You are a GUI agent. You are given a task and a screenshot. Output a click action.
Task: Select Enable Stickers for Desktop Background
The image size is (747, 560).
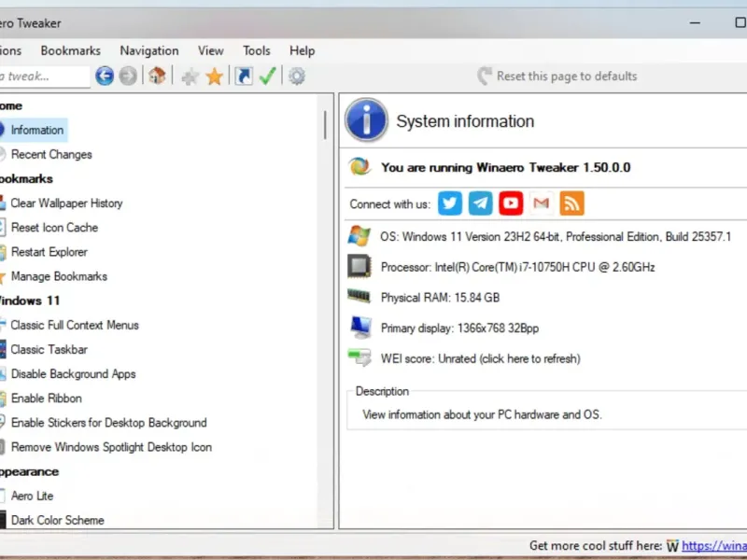point(108,423)
